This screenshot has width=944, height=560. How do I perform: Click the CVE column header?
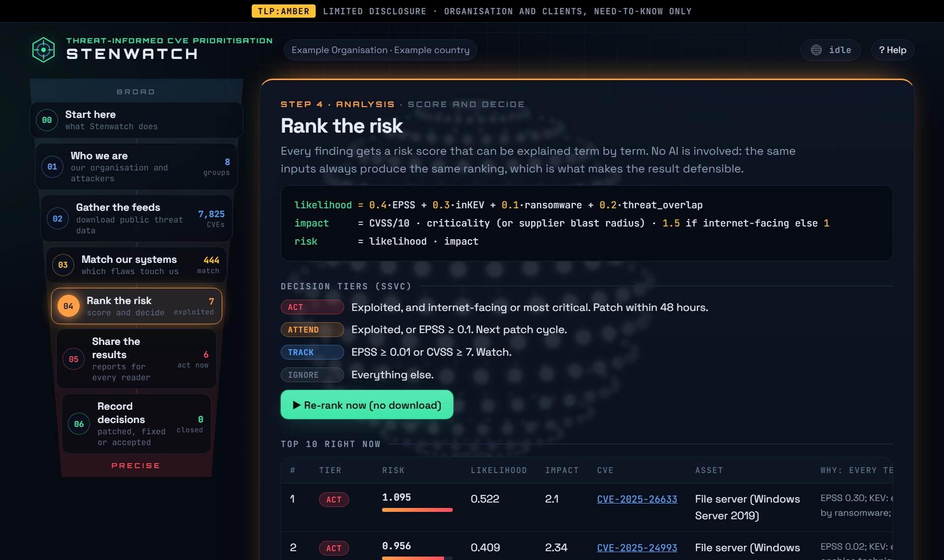(x=605, y=470)
